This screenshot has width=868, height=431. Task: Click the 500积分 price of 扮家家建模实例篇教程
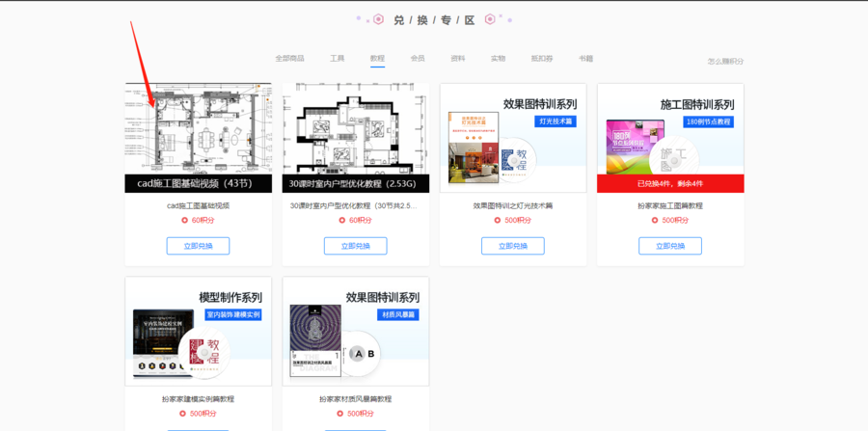(x=203, y=414)
